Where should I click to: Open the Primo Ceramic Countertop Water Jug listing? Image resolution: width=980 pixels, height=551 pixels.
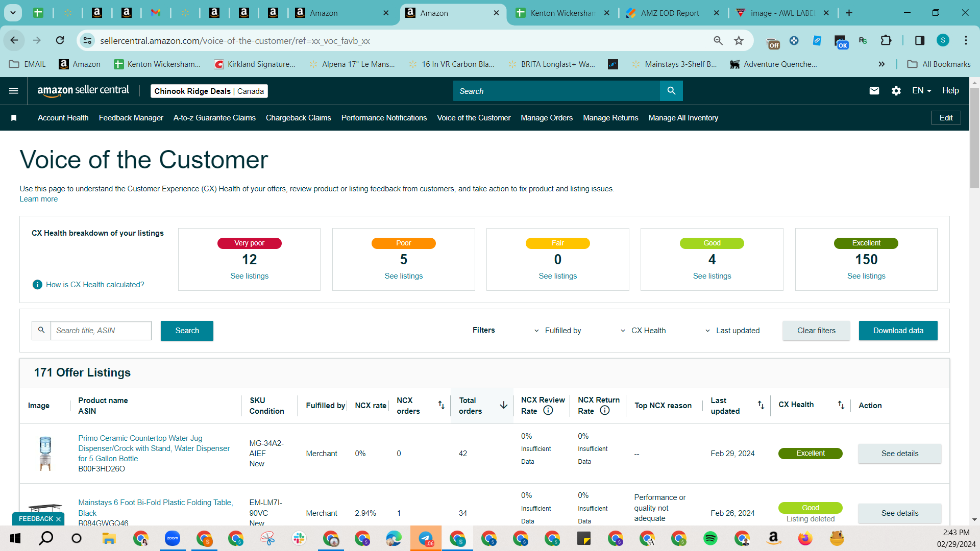tap(154, 448)
